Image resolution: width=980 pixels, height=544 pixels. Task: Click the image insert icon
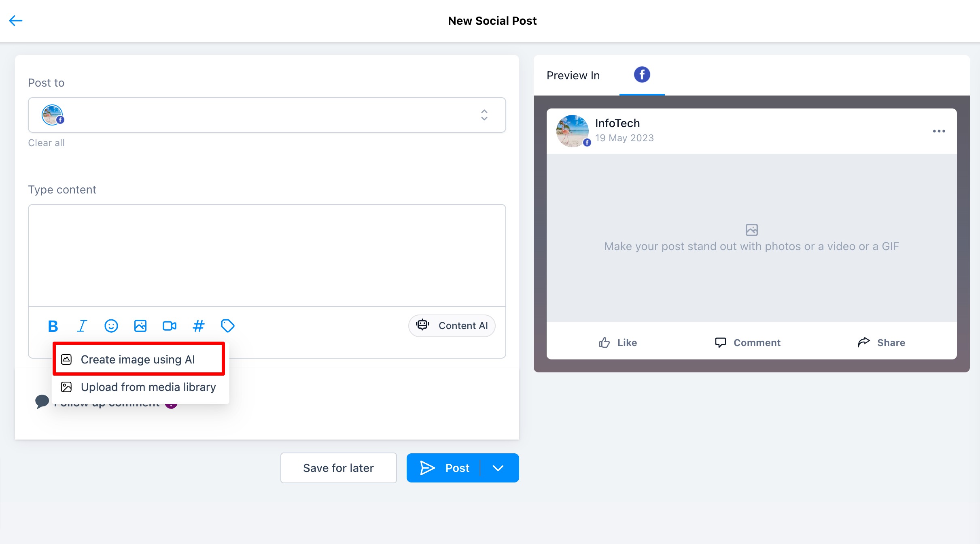[x=140, y=326]
